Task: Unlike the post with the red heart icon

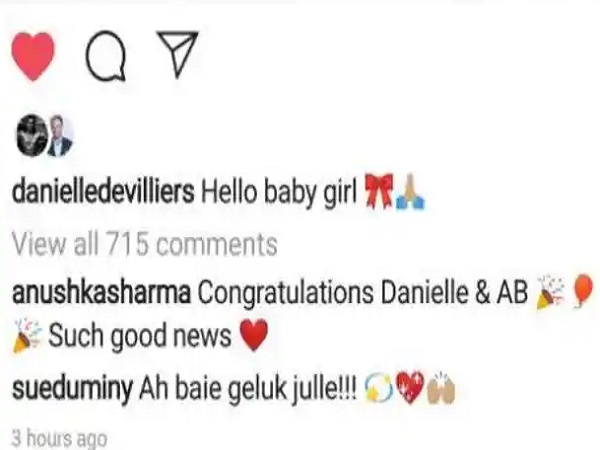Action: (33, 56)
